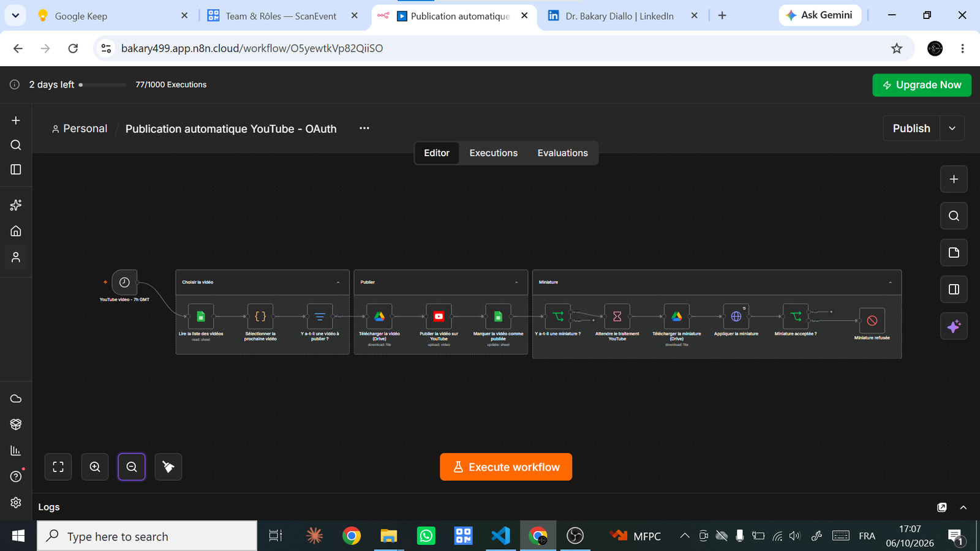Toggle the focus panel button on the right

[954, 290]
